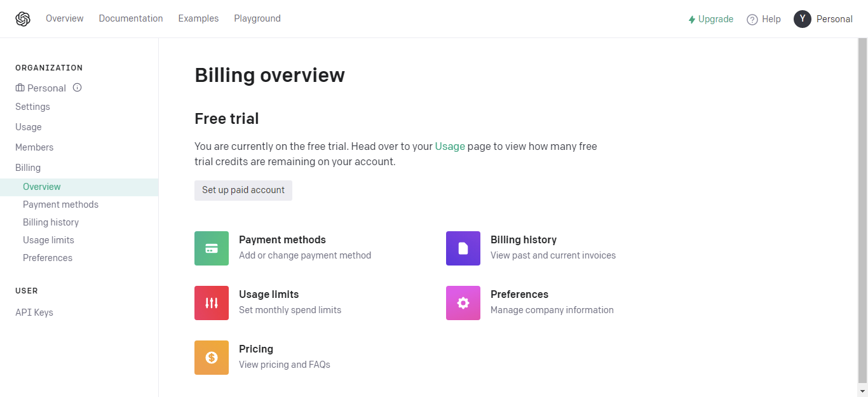Open Usage limits in sidebar submenu
Screen dimensions: 868x397
click(48, 240)
